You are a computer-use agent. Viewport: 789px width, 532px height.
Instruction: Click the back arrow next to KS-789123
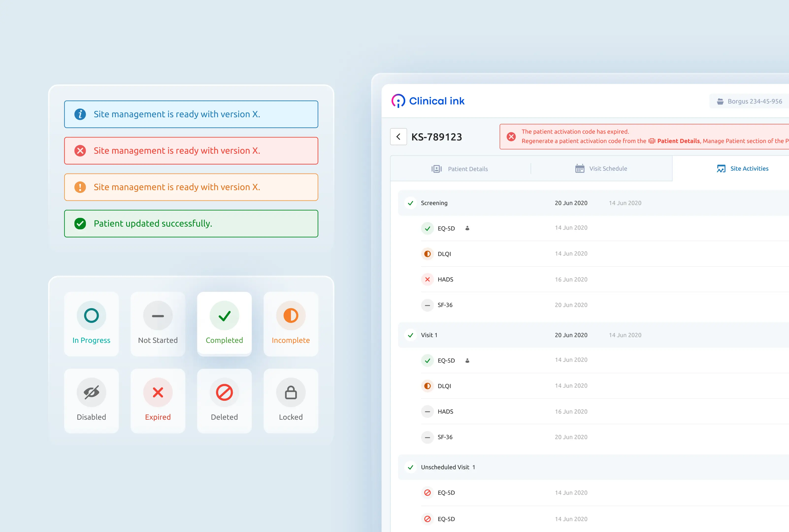coord(399,136)
